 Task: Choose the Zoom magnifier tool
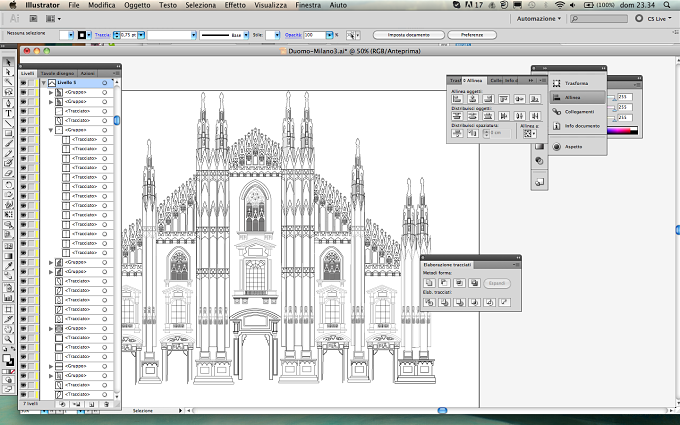pos(8,340)
